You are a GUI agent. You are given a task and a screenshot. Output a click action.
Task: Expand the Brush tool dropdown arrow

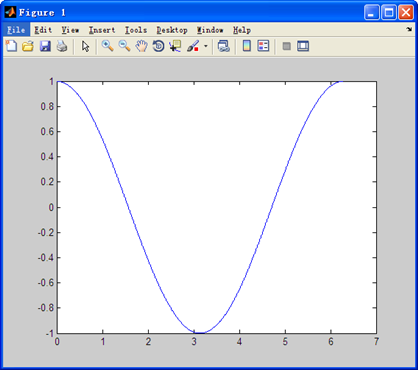206,46
